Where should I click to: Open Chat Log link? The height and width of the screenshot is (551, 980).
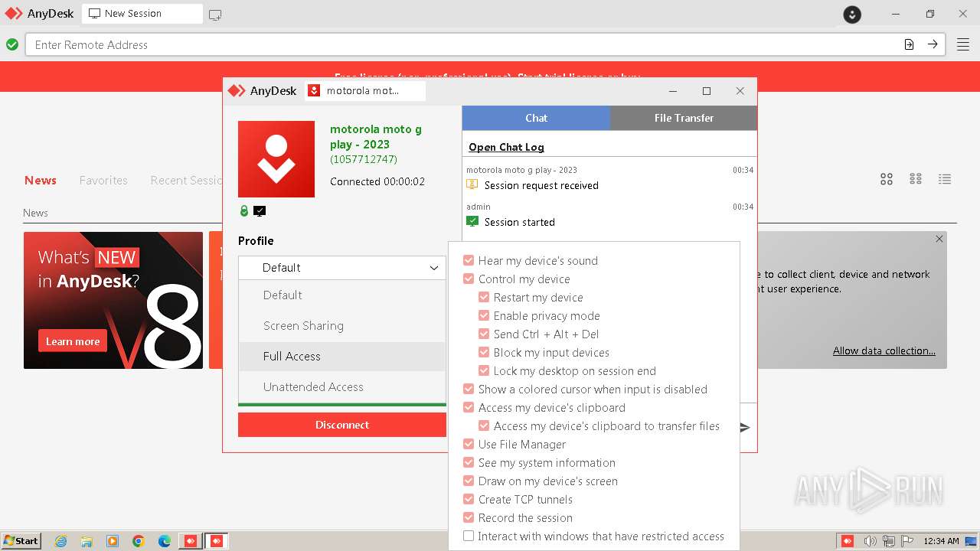[506, 147]
